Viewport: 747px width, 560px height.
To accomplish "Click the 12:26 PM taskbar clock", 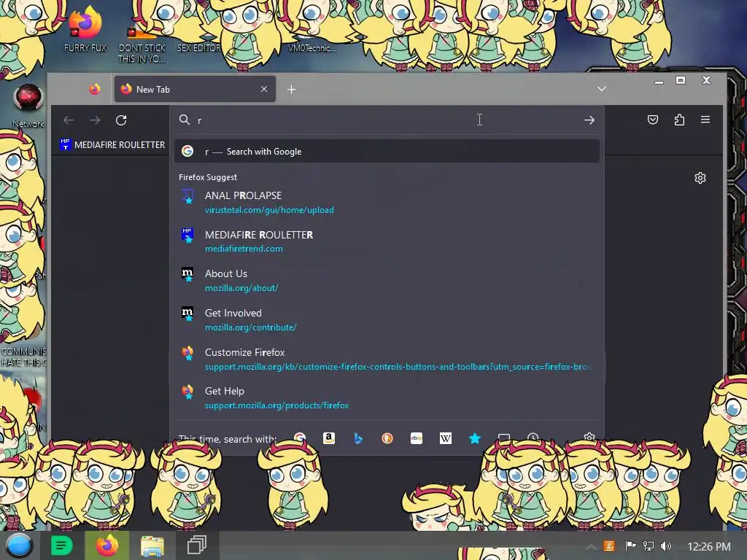I will (x=709, y=547).
